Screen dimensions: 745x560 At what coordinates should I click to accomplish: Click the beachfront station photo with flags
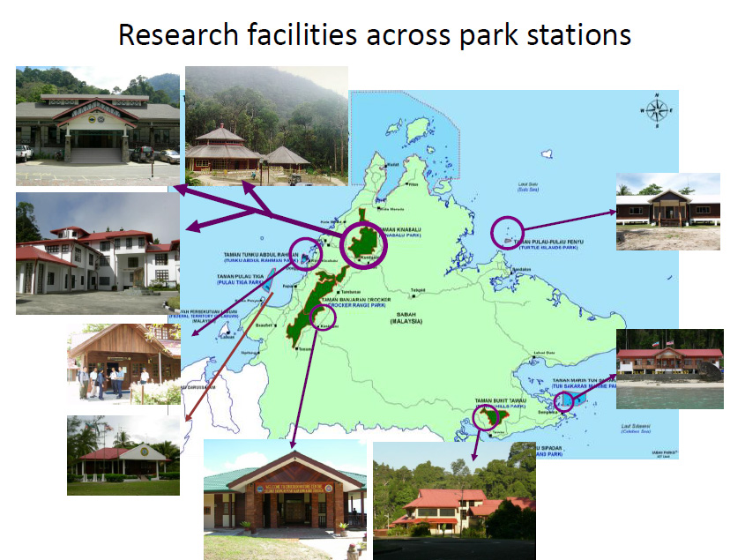point(669,369)
